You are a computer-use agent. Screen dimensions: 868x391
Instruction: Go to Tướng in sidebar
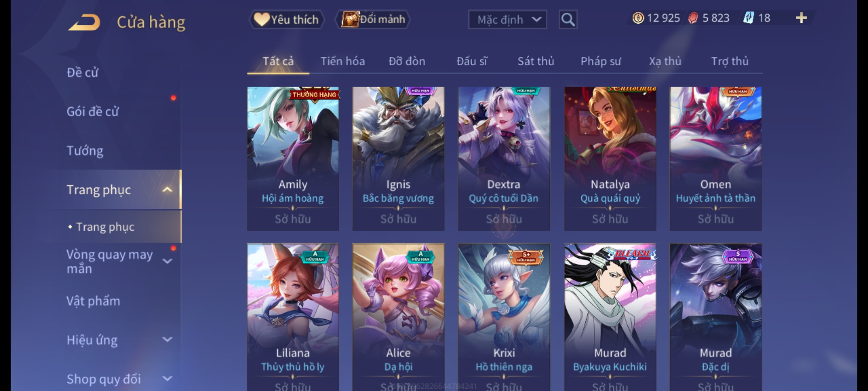85,151
